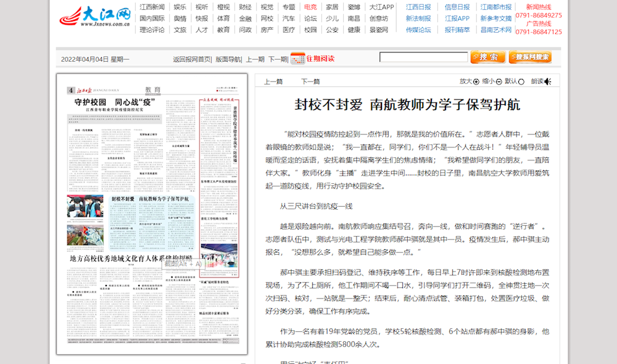Go to 返回报网首页 link
The image size is (617, 364).
pyautogui.click(x=192, y=59)
